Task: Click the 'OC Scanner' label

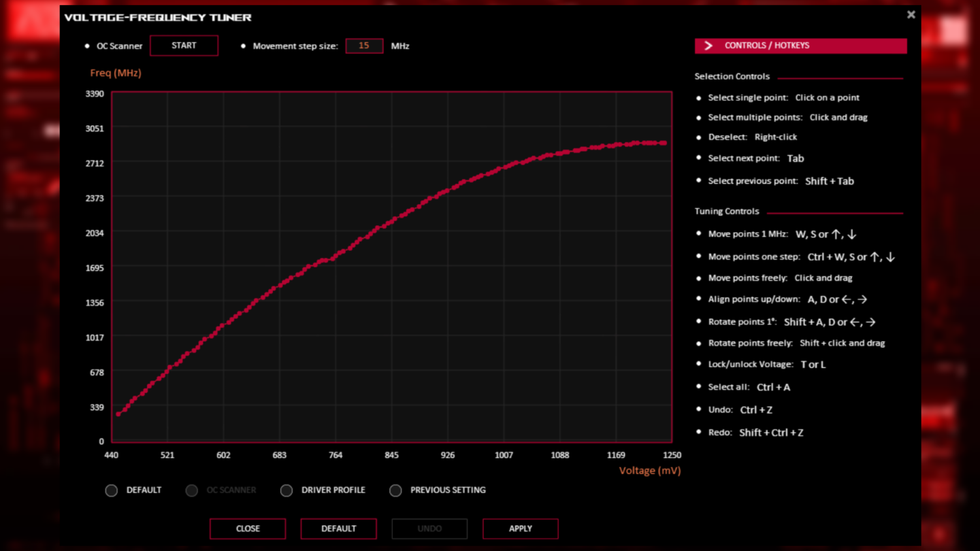Action: pos(120,46)
